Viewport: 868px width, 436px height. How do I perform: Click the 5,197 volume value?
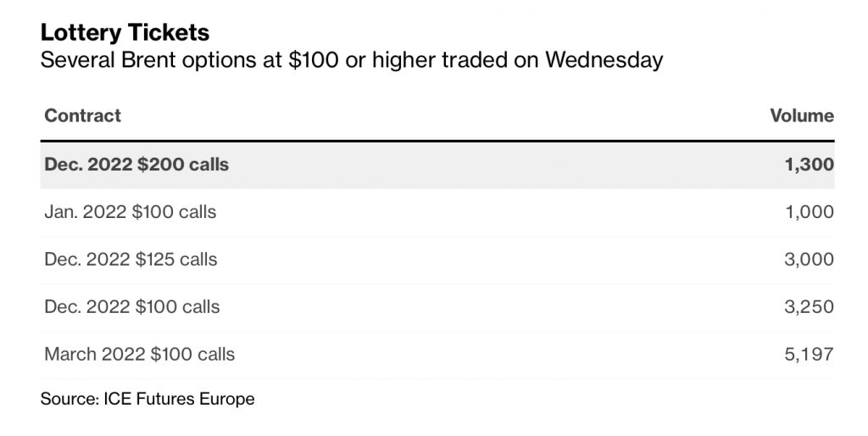coord(810,354)
